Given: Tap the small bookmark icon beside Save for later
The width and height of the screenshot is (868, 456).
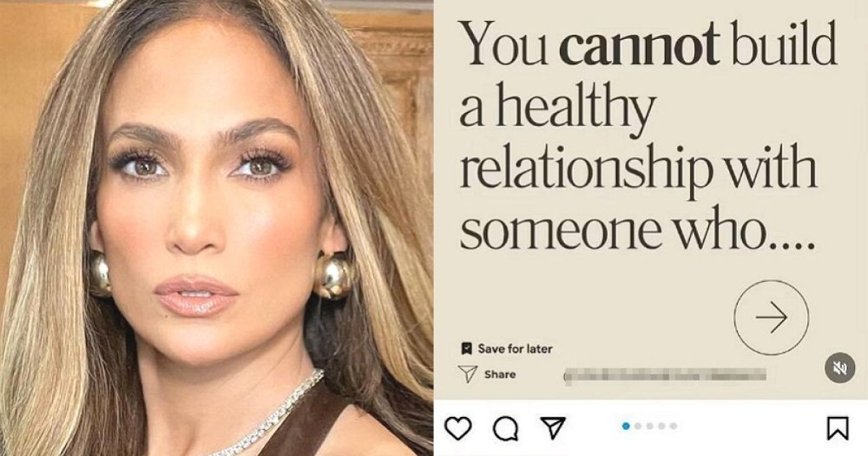Looking at the screenshot, I should tap(467, 349).
